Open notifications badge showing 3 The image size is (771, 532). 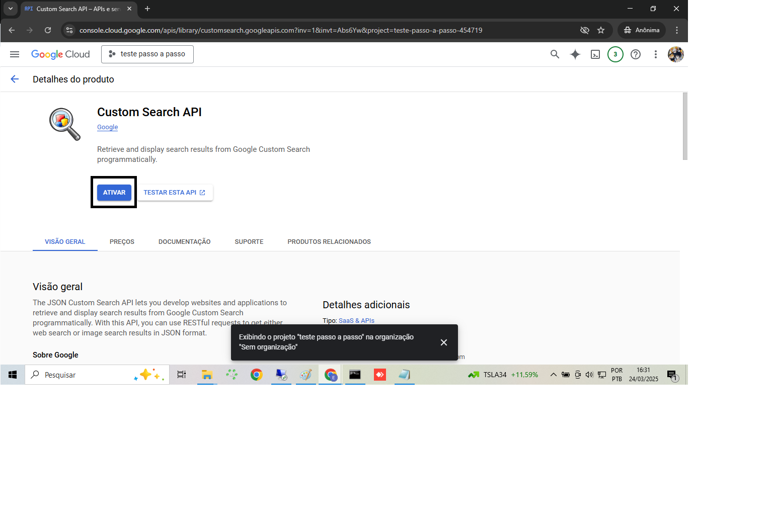(615, 54)
